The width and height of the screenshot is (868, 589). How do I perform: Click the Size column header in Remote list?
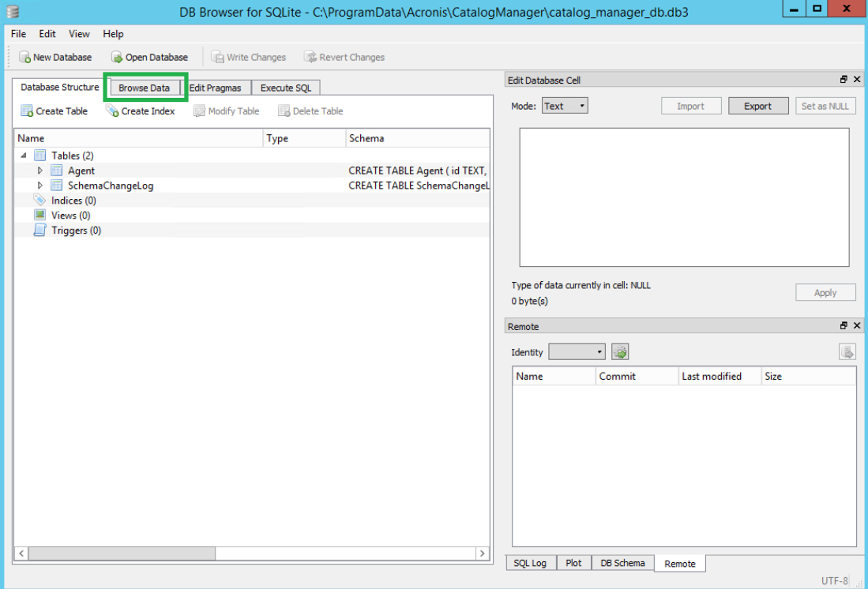(x=809, y=377)
